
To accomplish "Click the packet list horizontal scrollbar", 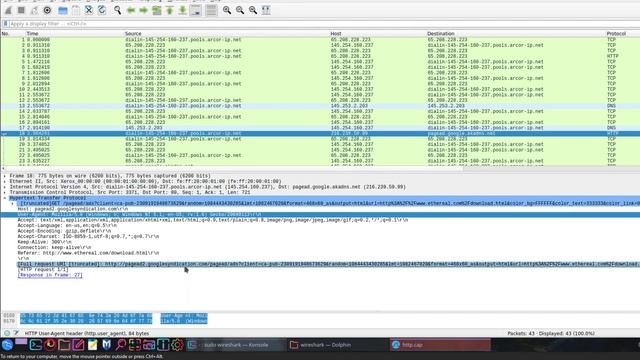I will (233, 168).
